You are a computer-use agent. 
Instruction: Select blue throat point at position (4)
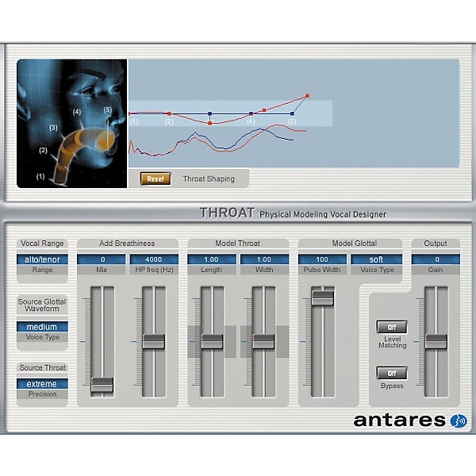click(251, 113)
